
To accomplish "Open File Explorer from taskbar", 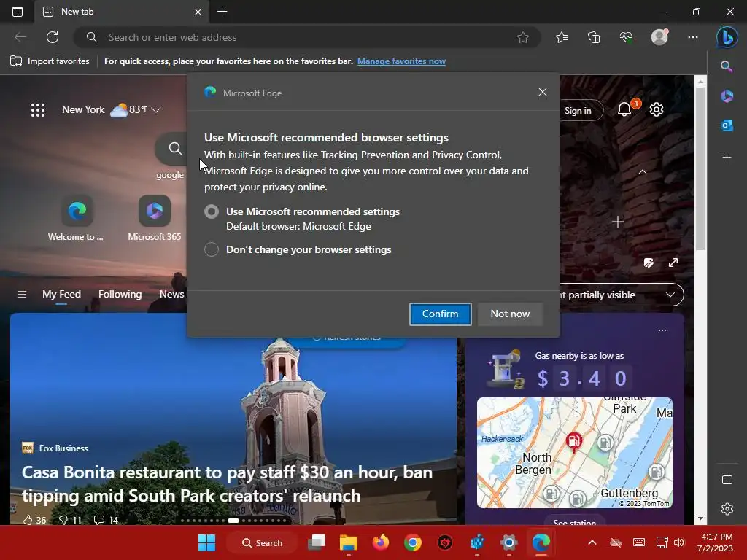I will coord(348,542).
